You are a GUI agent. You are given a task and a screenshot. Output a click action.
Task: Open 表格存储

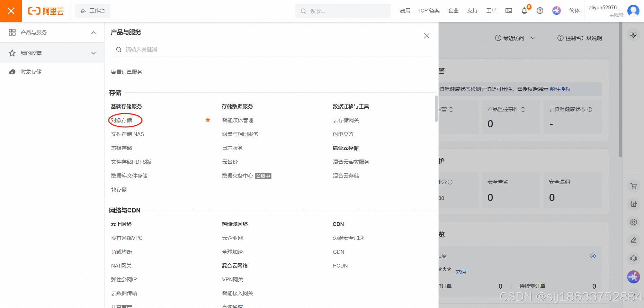pos(122,148)
